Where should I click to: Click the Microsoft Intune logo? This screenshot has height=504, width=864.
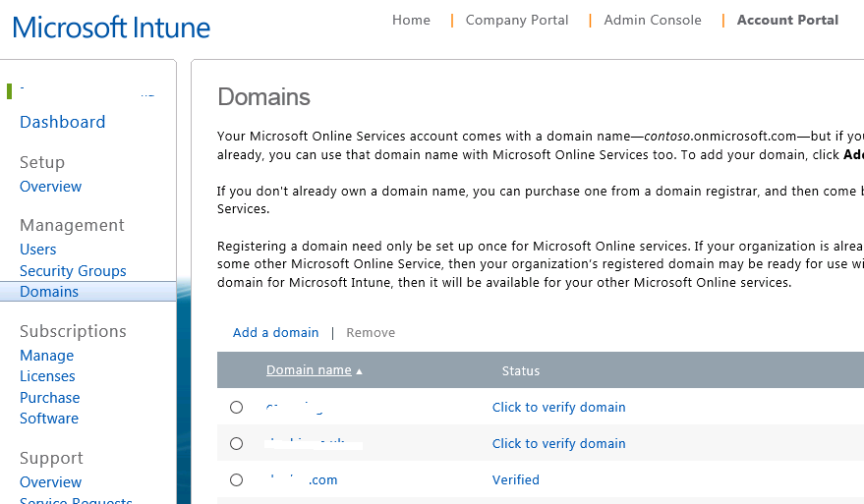(x=111, y=28)
